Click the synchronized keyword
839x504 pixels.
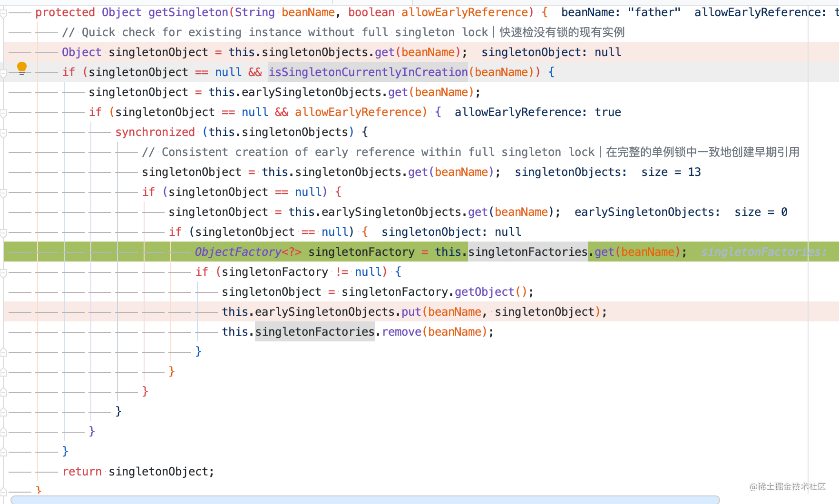pyautogui.click(x=155, y=132)
